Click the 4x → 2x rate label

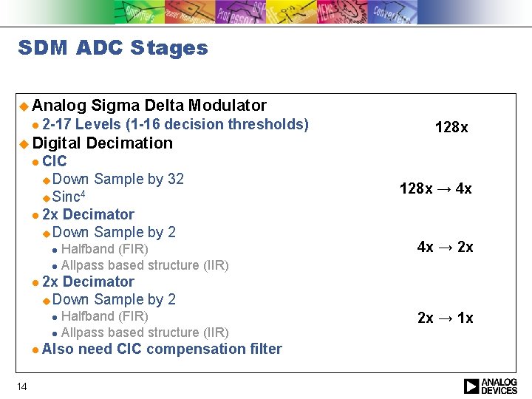[445, 247]
